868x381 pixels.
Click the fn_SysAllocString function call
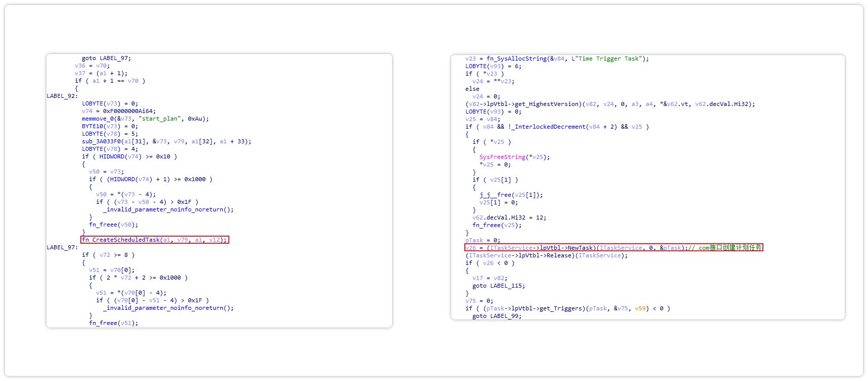coord(516,59)
